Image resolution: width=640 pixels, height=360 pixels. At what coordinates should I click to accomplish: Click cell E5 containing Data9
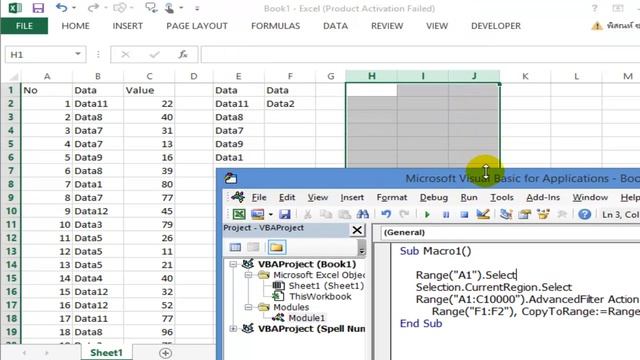coord(238,144)
